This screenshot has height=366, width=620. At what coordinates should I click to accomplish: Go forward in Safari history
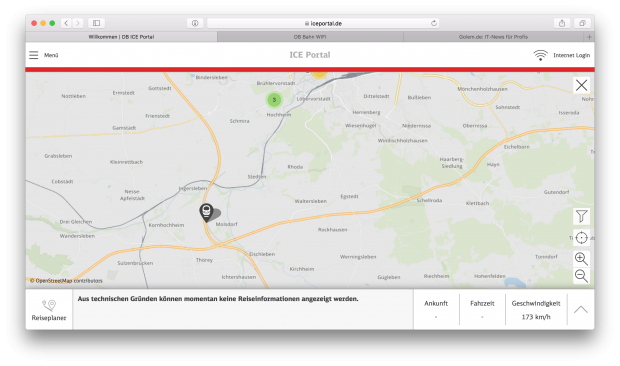[x=78, y=23]
